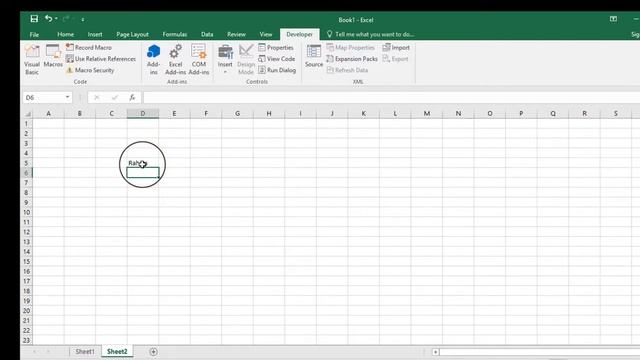Click Record Macro
The width and height of the screenshot is (640, 360).
pos(89,47)
